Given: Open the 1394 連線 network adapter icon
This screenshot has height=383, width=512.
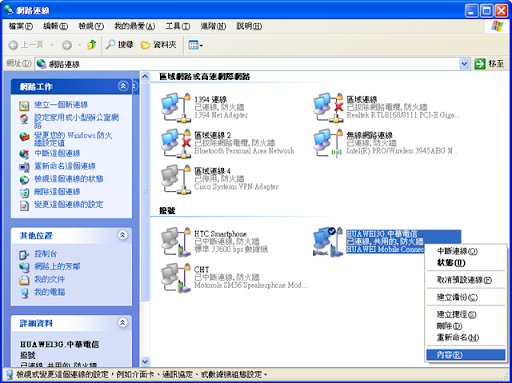Looking at the screenshot, I should pos(176,107).
